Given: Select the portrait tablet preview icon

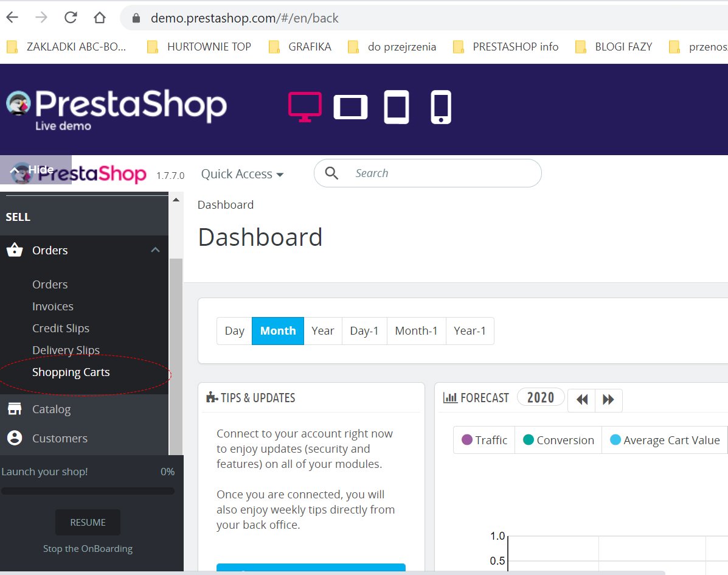Looking at the screenshot, I should (x=397, y=107).
